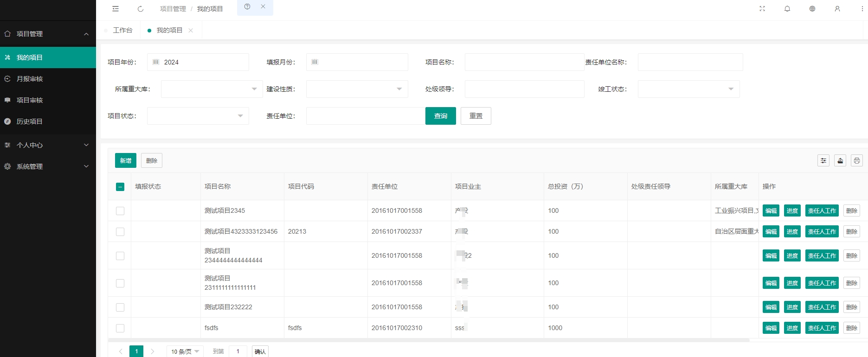Image resolution: width=868 pixels, height=357 pixels.
Task: Open the 填报月份 calendar icon
Action: 315,62
